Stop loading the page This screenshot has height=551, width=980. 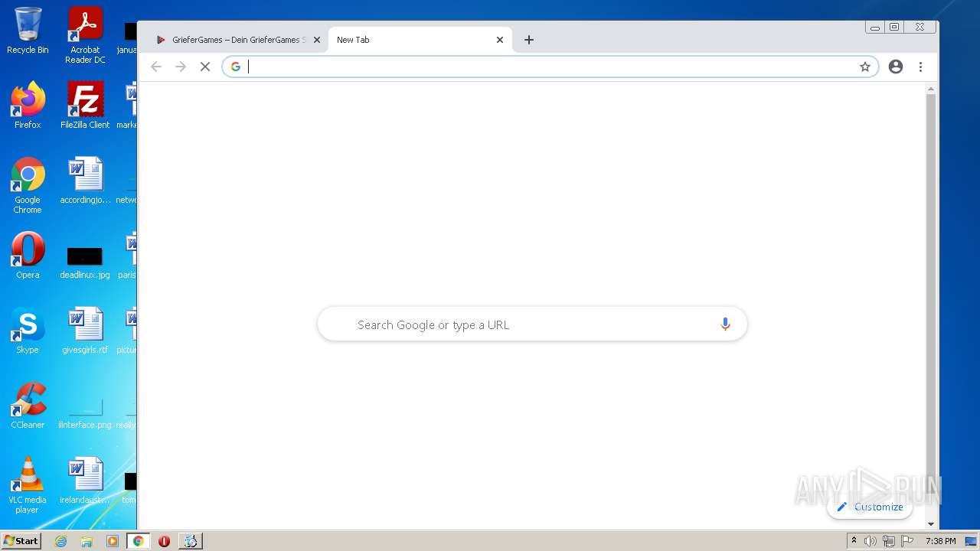[x=205, y=67]
